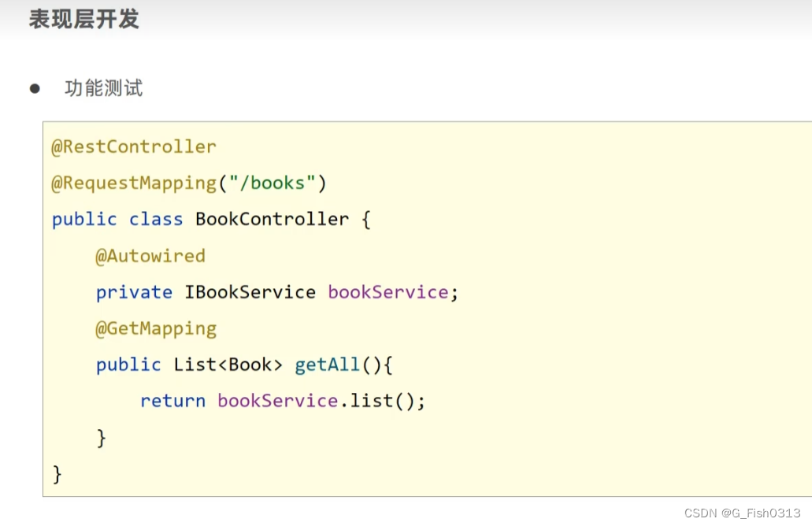Click the '@GetMapping' annotation

pos(156,329)
